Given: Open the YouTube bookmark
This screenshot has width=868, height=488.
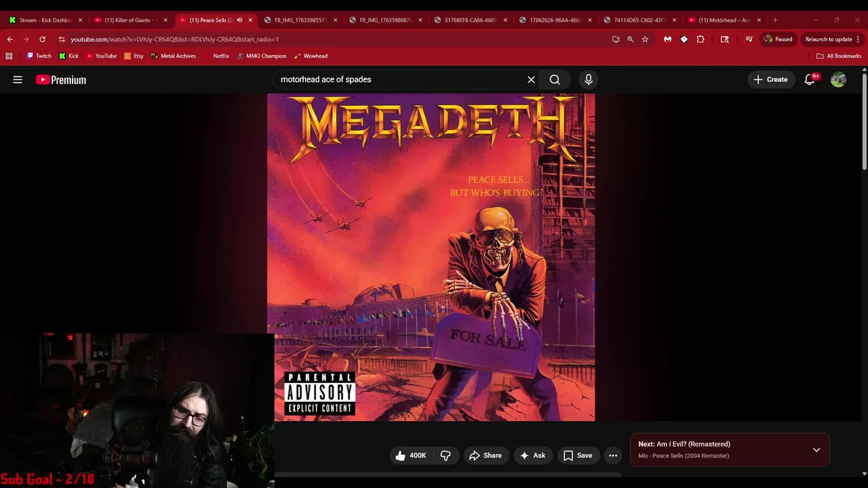Looking at the screenshot, I should (x=101, y=56).
